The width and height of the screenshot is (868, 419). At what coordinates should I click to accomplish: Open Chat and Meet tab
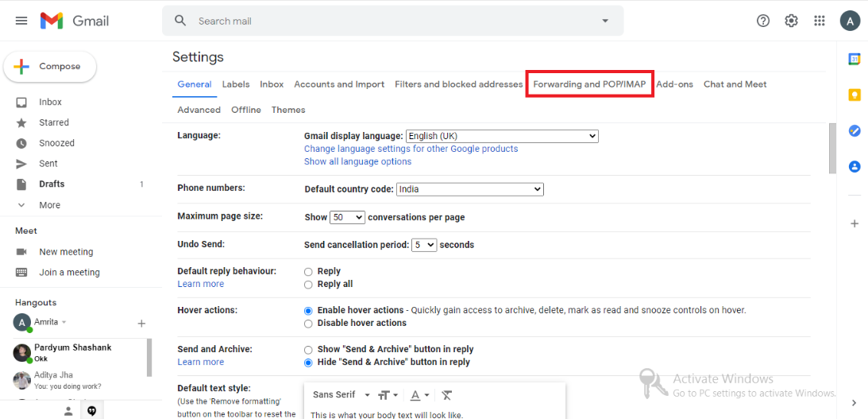click(735, 84)
